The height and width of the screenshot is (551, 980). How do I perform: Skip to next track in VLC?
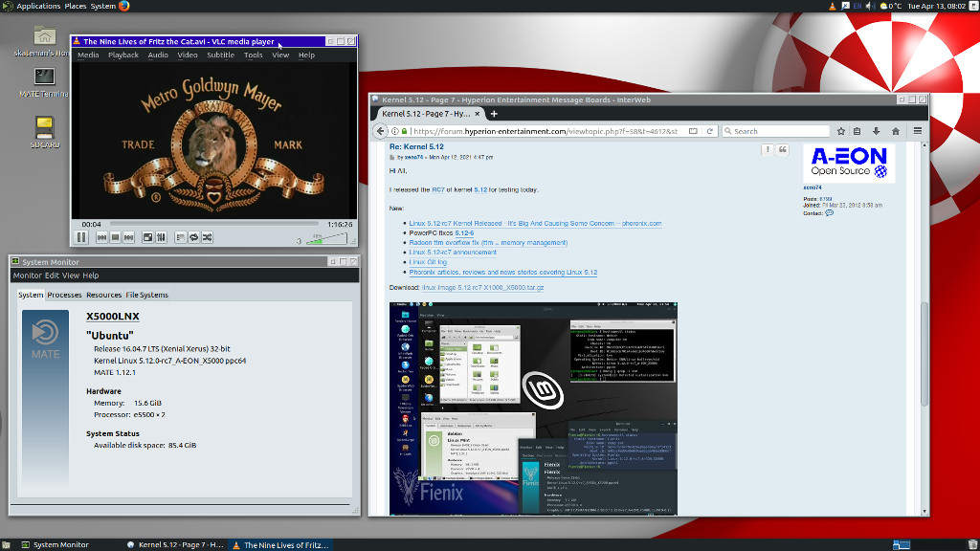click(129, 237)
